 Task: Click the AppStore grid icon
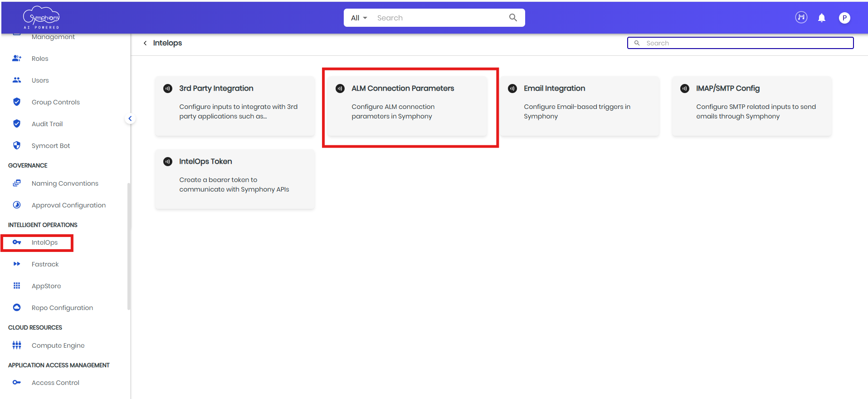click(17, 286)
